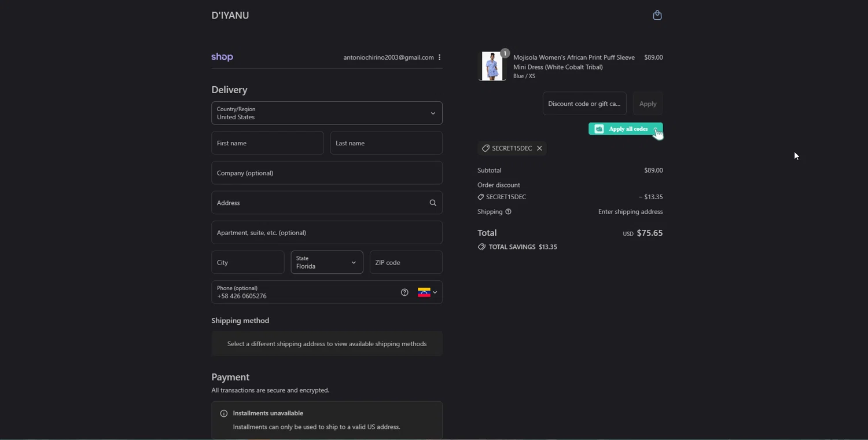This screenshot has height=440, width=868.
Task: Click the Shop logo
Action: pos(222,57)
